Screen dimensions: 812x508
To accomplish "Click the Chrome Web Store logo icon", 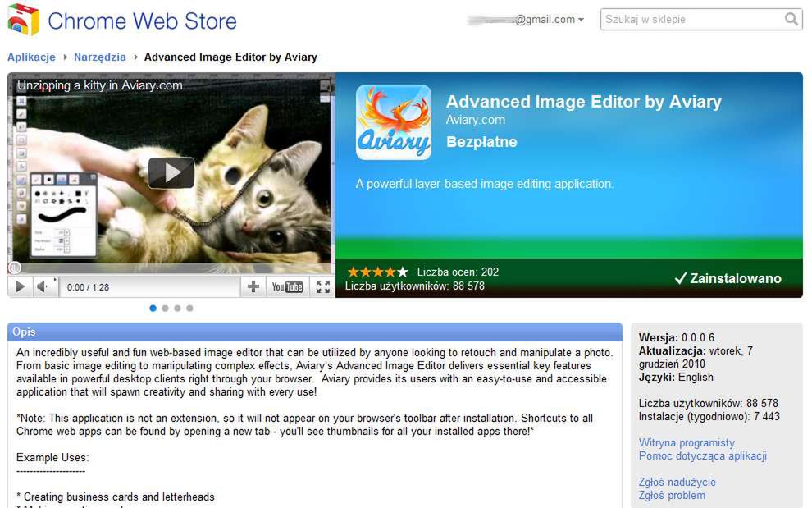I will pos(23,20).
